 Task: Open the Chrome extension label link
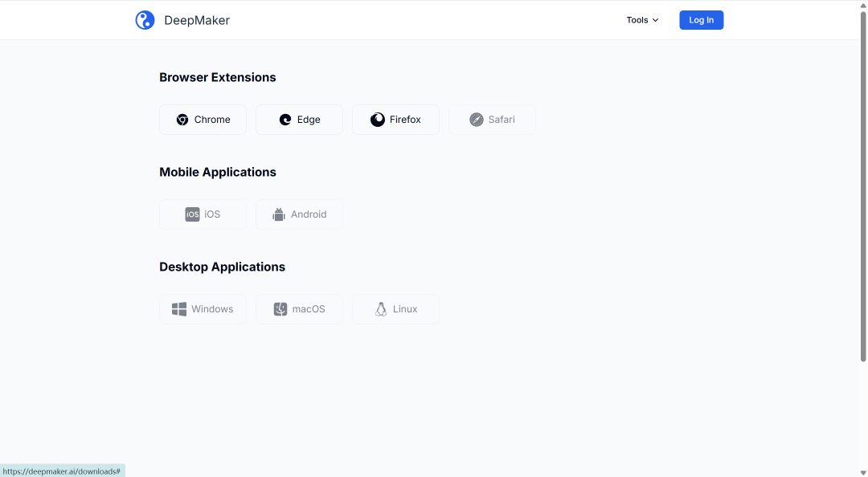pyautogui.click(x=212, y=120)
